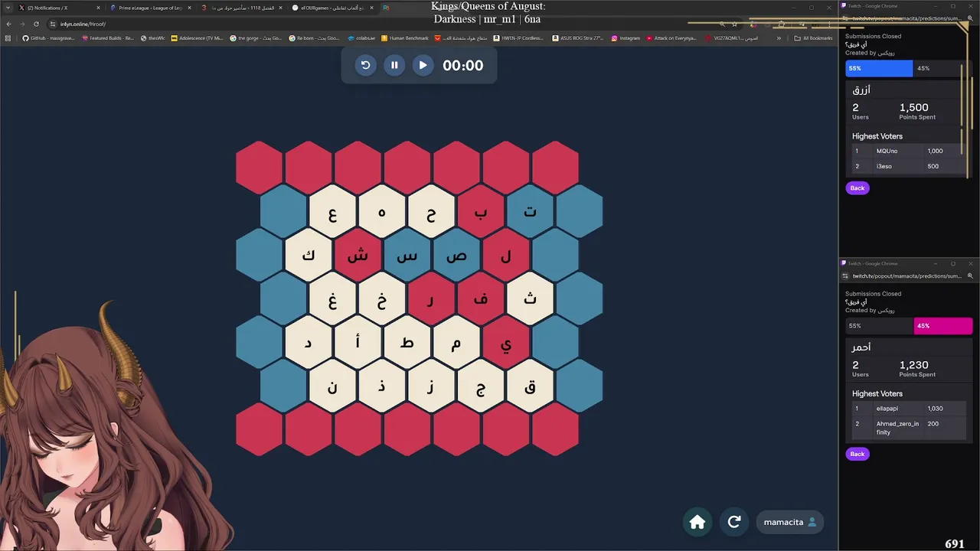Select the ك hexagon cell
The image size is (980, 551).
(x=309, y=255)
